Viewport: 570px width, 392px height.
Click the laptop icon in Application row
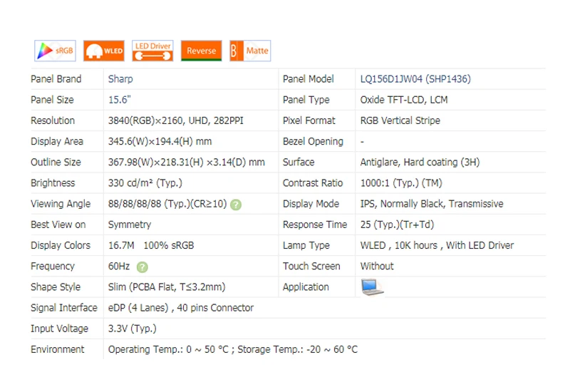tap(372, 287)
